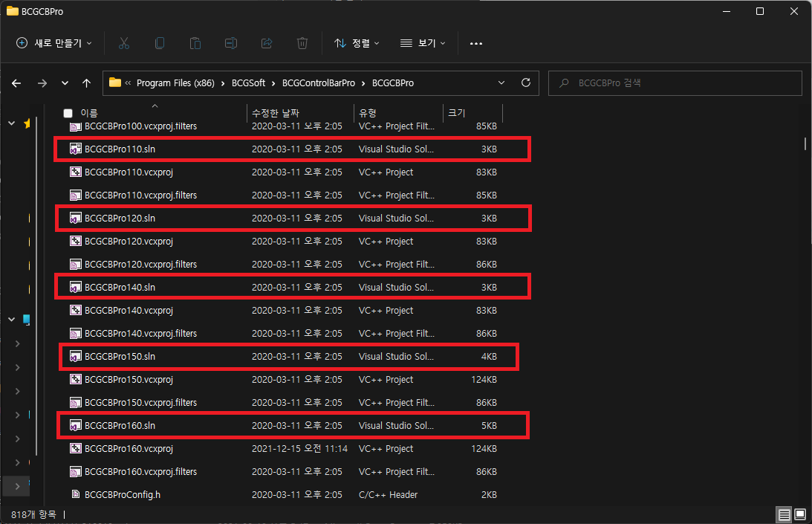Sort by 유형 column header
Image resolution: width=812 pixels, height=524 pixels.
(x=368, y=113)
